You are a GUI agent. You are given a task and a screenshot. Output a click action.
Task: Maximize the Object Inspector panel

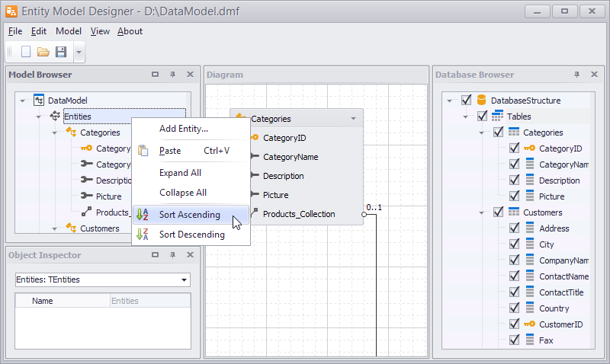point(155,255)
